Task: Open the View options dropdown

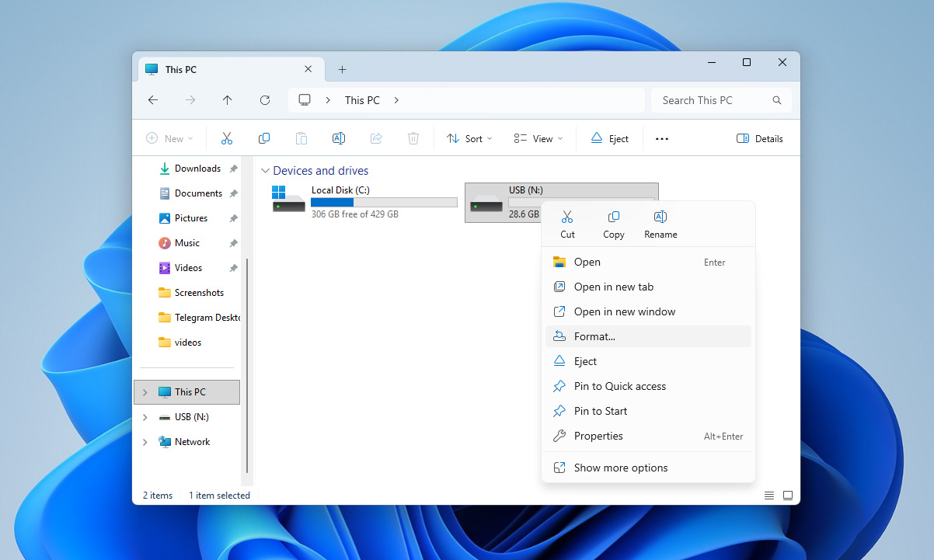Action: (x=538, y=137)
